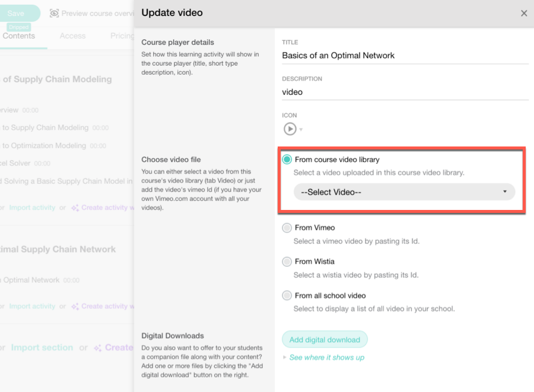Go to the Pricing tab

tap(122, 36)
